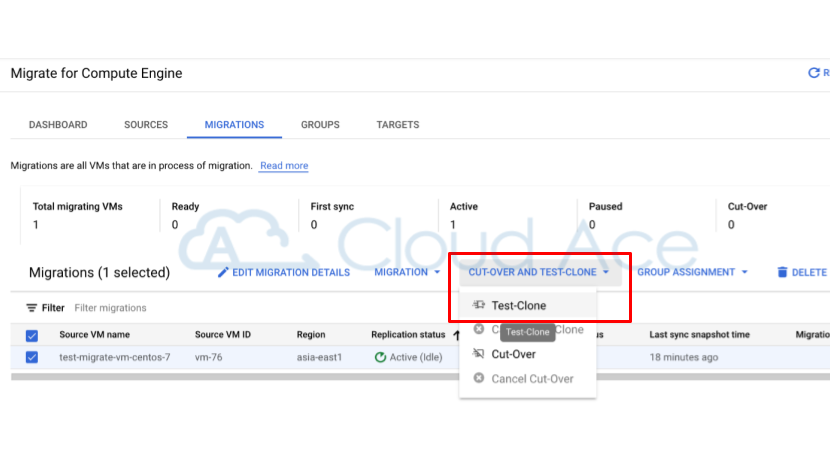Image resolution: width=830 pixels, height=470 pixels.
Task: Click the Cut-Over stat label
Action: click(x=747, y=206)
